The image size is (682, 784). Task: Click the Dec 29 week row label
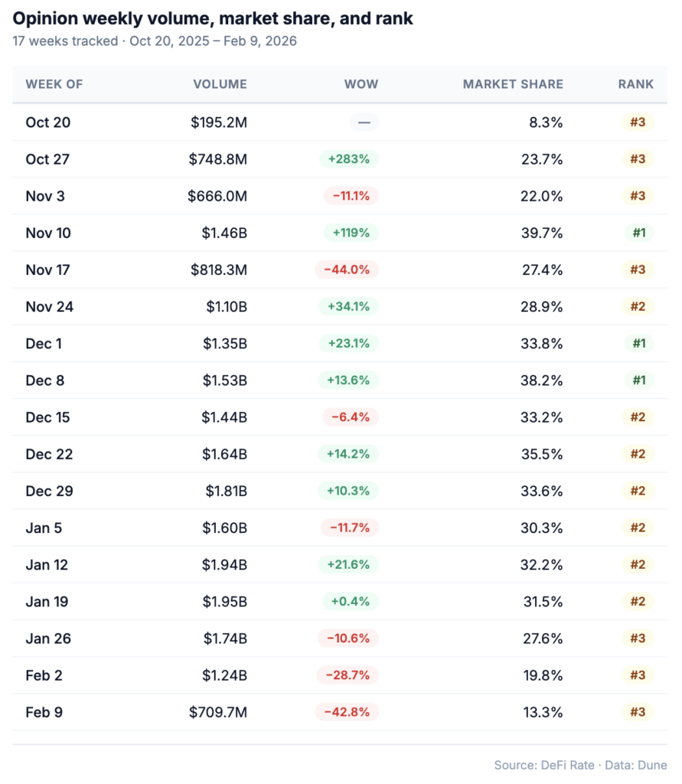49,491
